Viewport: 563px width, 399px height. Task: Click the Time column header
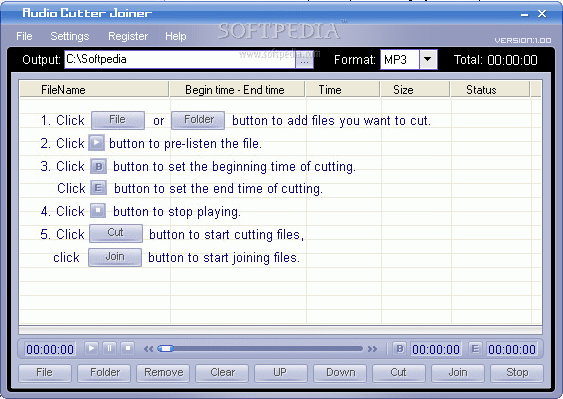pyautogui.click(x=343, y=89)
